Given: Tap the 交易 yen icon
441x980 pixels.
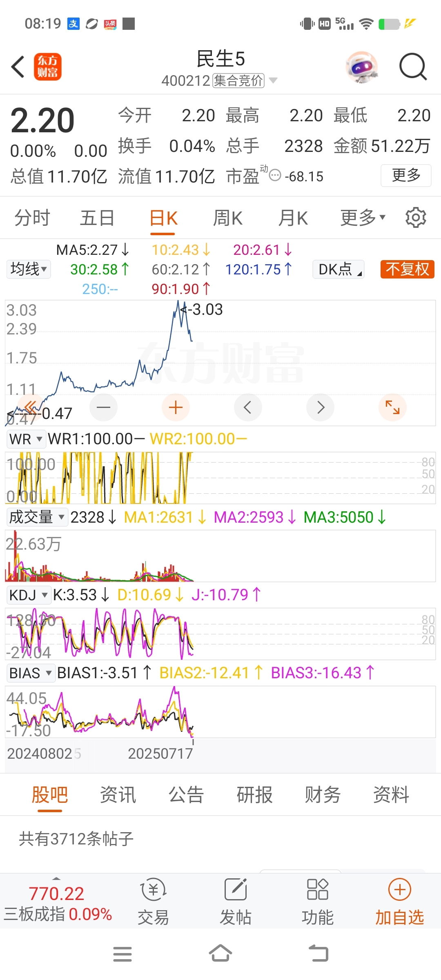Looking at the screenshot, I should coord(154,890).
